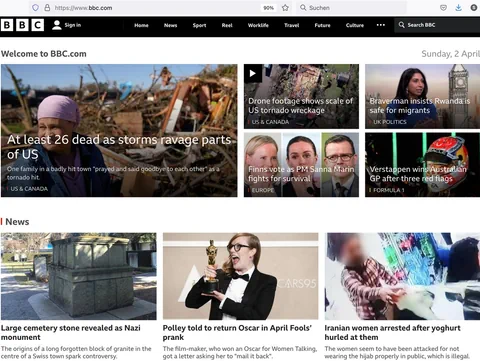Open 'Braverman insists Rwanda is safe' story
This screenshot has width=480, height=361.
420,106
